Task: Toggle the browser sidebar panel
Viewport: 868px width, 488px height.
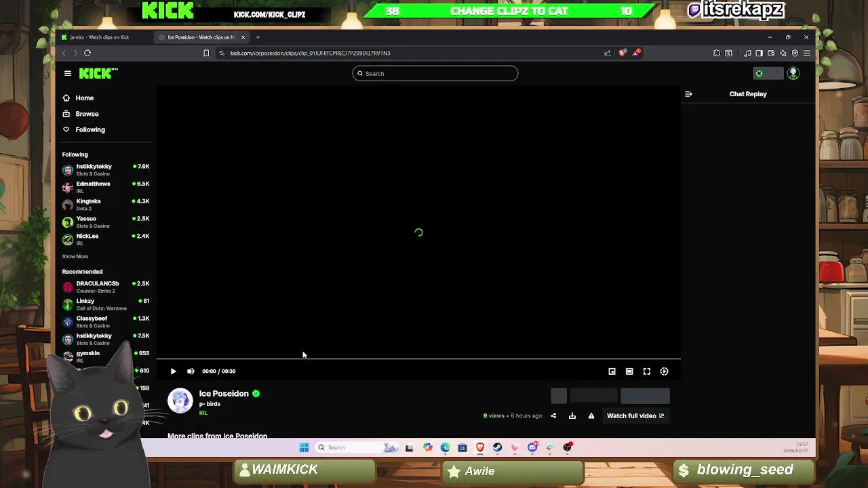Action: pos(759,53)
